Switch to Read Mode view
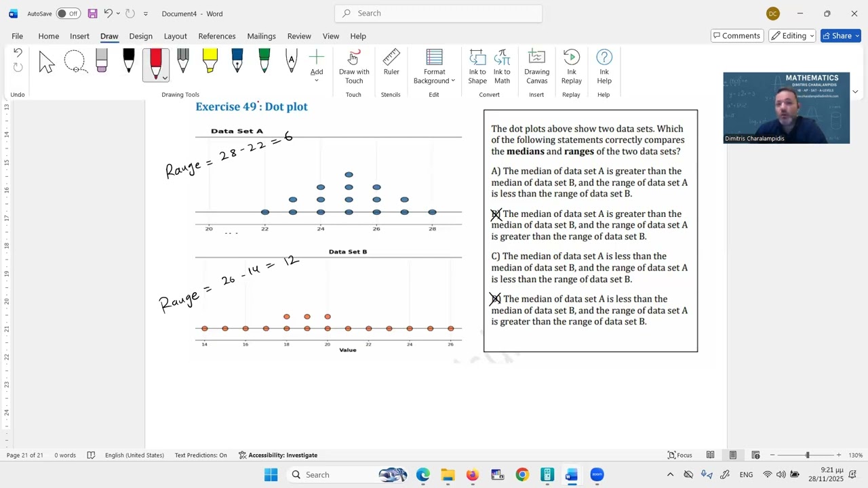 pyautogui.click(x=710, y=455)
